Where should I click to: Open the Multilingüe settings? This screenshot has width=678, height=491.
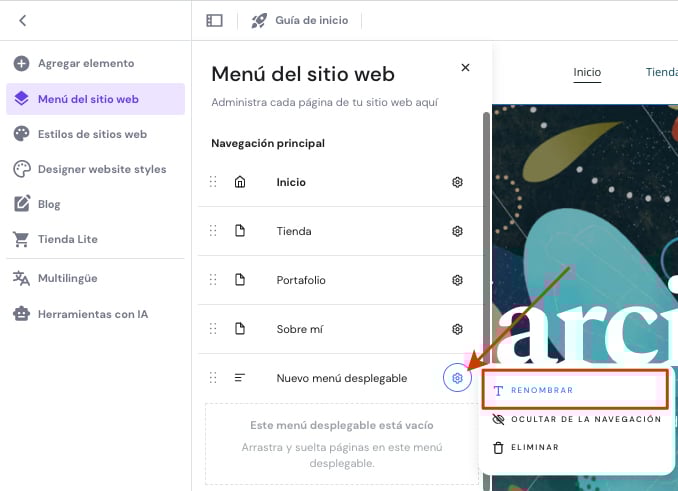pyautogui.click(x=74, y=278)
